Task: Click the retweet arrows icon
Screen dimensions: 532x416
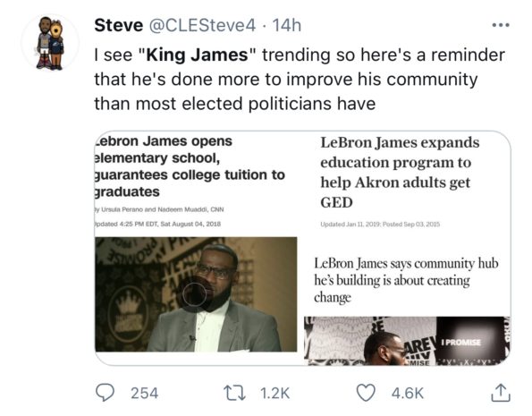Action: click(x=234, y=393)
